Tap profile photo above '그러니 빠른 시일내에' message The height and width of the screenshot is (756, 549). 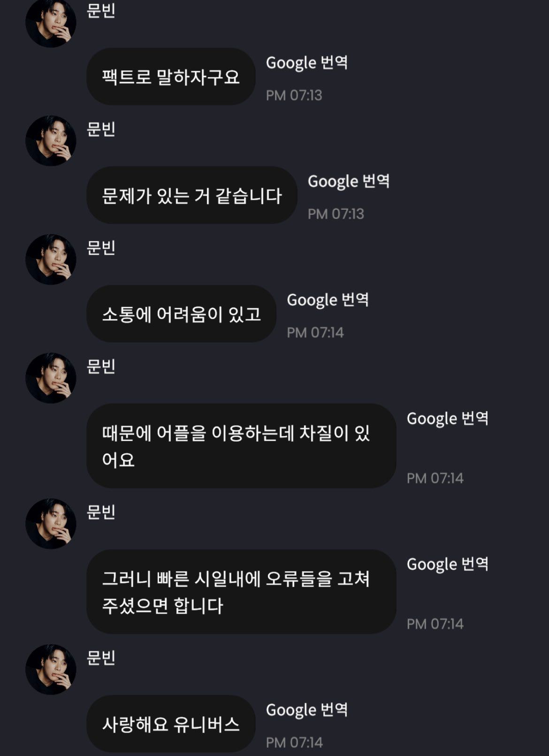51,524
